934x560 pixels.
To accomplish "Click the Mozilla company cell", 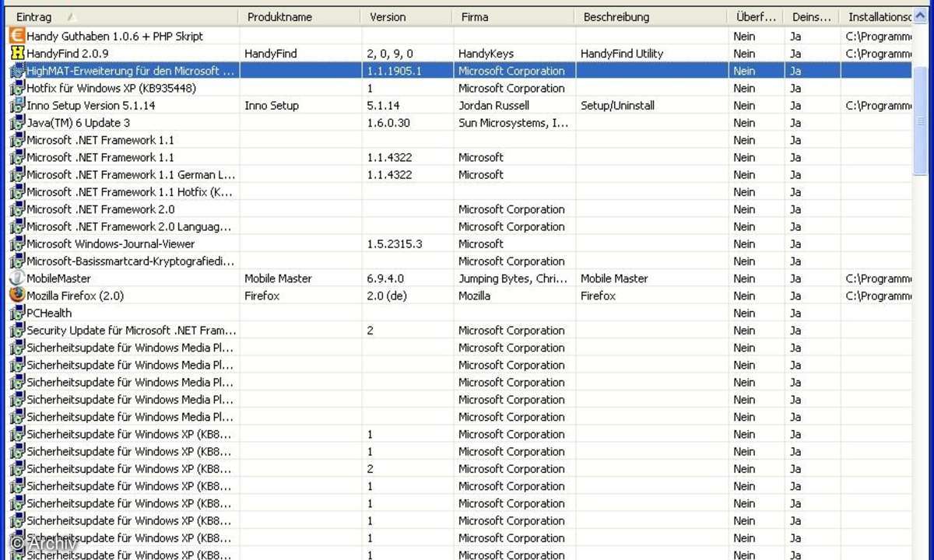I will tap(474, 296).
